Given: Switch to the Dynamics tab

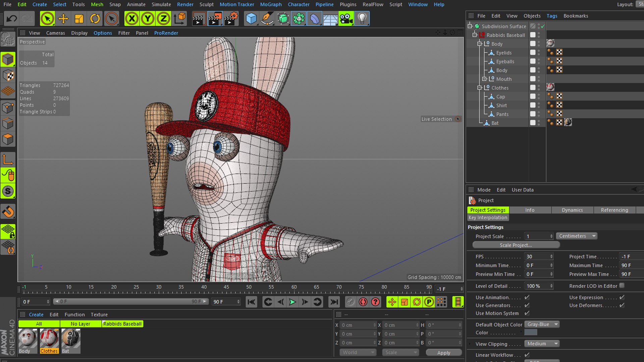Looking at the screenshot, I should click(572, 210).
